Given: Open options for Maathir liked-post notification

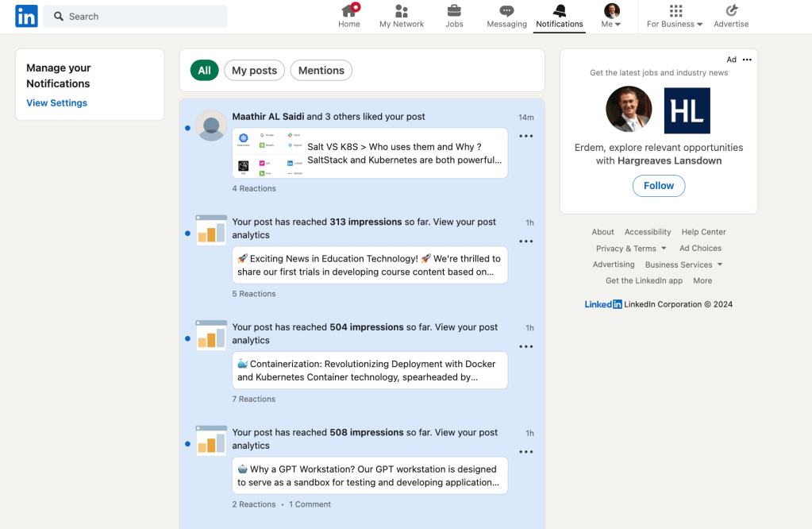Looking at the screenshot, I should pos(526,137).
